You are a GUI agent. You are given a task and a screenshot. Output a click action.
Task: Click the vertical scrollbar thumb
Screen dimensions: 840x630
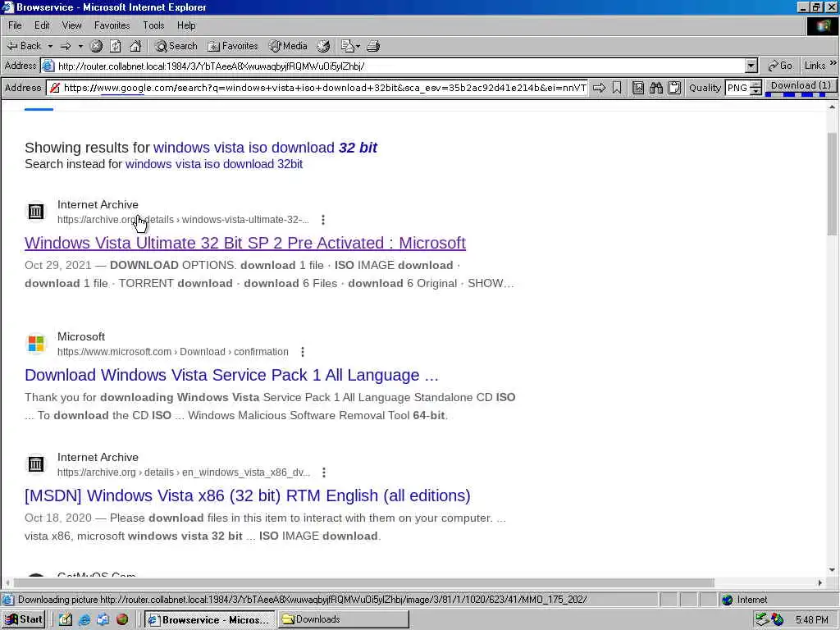pyautogui.click(x=832, y=183)
